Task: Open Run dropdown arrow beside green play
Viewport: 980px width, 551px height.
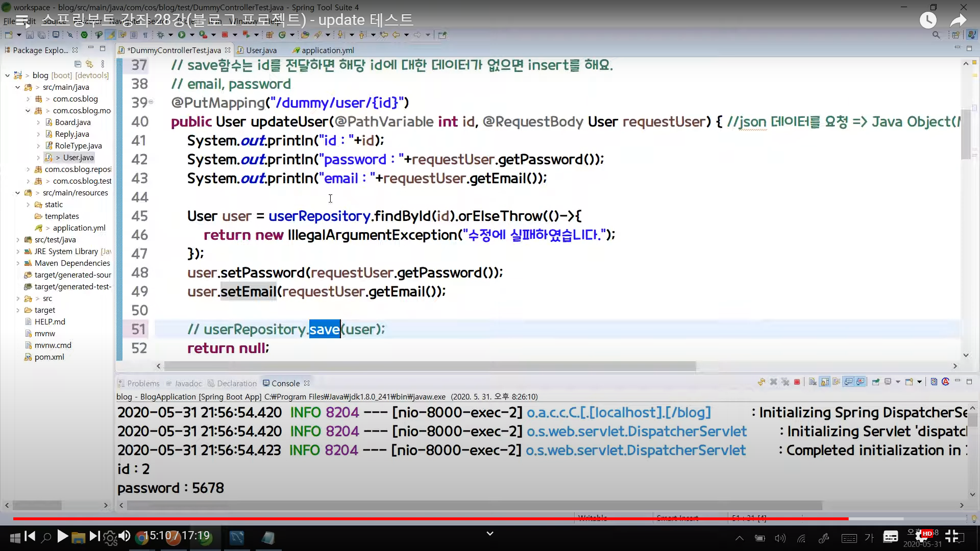Action: (x=192, y=35)
